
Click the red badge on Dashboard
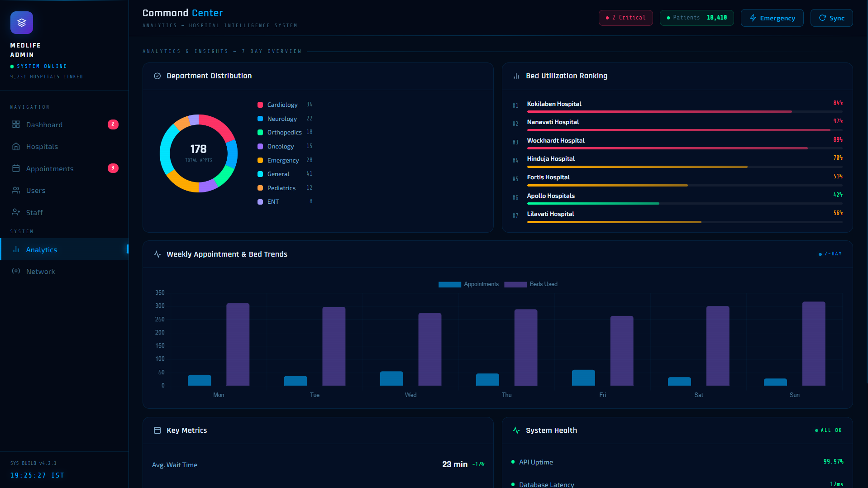113,124
